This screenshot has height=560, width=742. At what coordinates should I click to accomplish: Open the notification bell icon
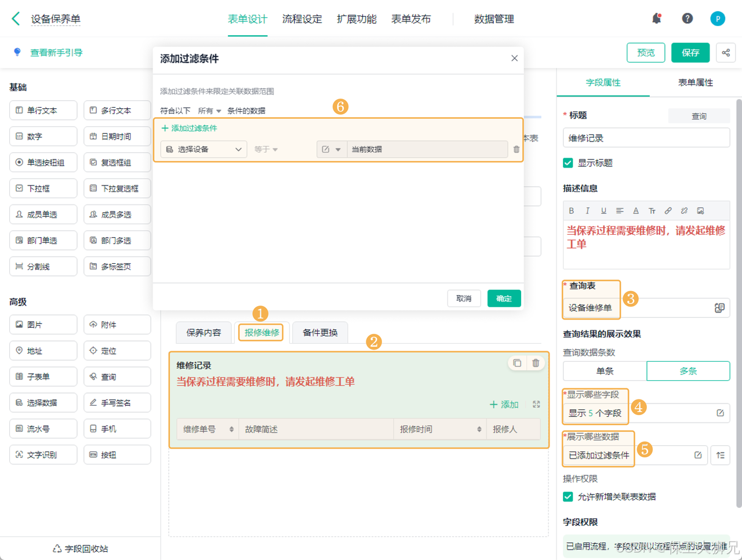pyautogui.click(x=657, y=19)
